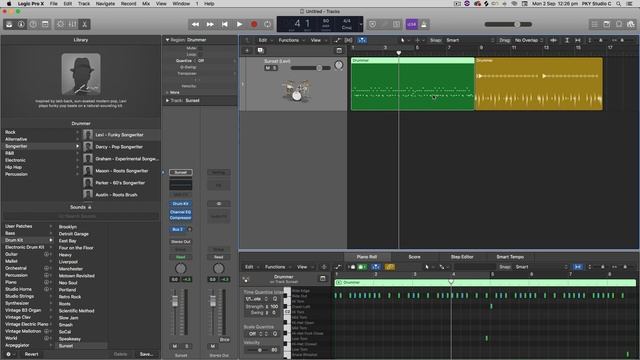Click the drum kit track icon
This screenshot has height=360, width=640.
tap(296, 90)
